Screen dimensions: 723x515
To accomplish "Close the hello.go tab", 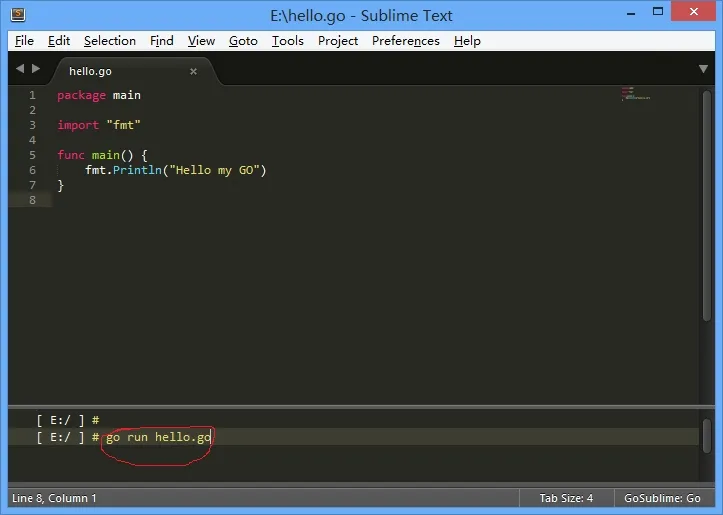I will point(193,71).
